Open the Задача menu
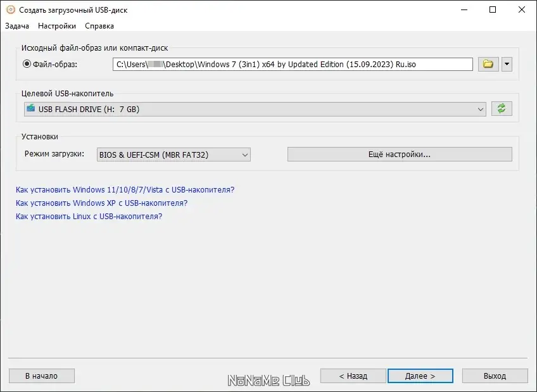This screenshot has height=392, width=537. (x=17, y=26)
